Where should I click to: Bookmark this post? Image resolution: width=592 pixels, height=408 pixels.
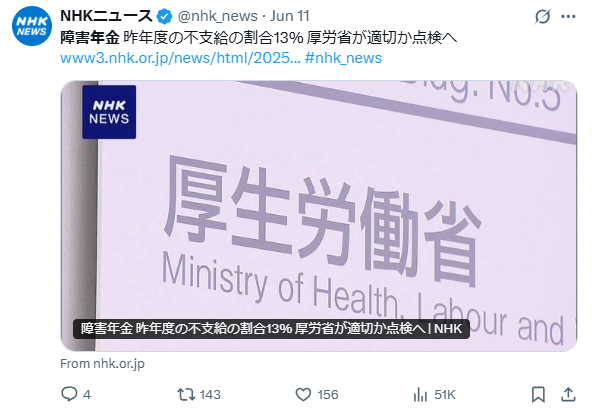(538, 395)
